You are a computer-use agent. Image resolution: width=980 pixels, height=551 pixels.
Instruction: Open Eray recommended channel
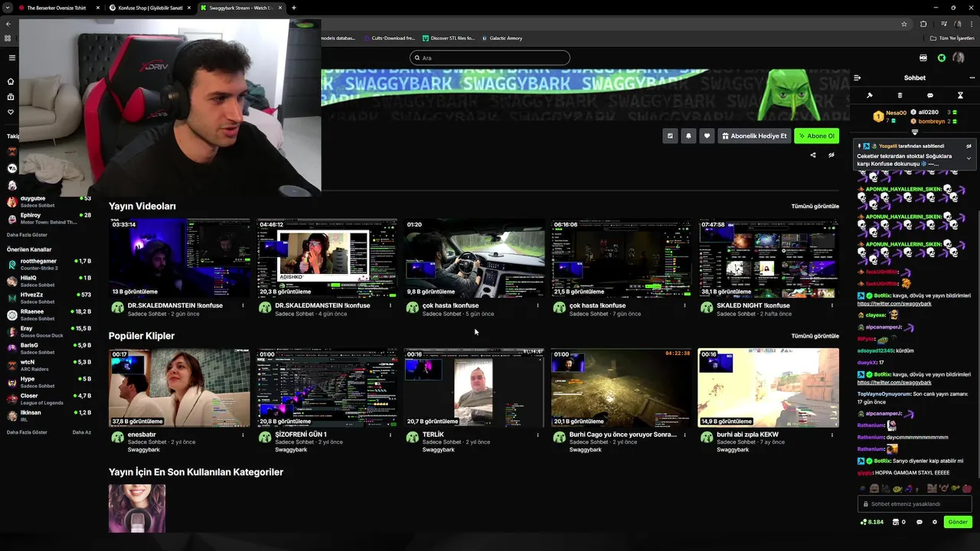pos(49,331)
